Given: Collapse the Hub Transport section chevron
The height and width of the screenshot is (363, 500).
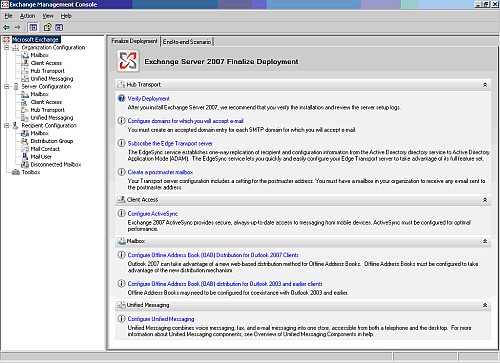Looking at the screenshot, I should 485,85.
